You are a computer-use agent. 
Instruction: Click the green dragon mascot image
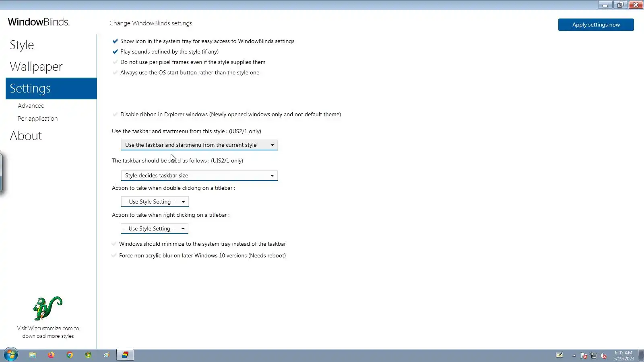coord(48,309)
